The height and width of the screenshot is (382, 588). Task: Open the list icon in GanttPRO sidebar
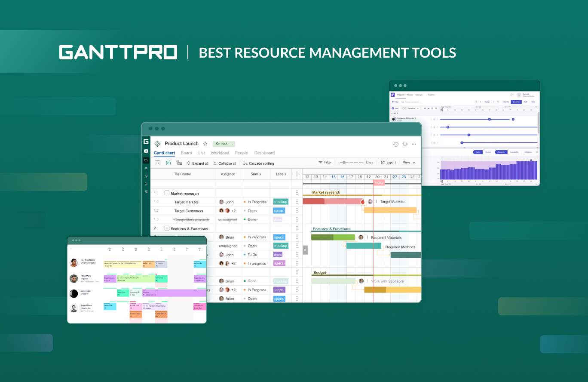click(x=146, y=168)
